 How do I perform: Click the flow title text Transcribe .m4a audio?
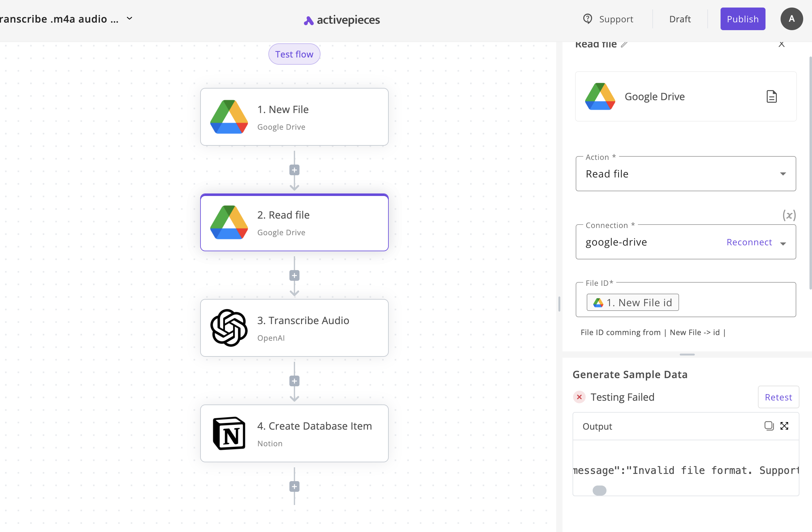point(59,19)
